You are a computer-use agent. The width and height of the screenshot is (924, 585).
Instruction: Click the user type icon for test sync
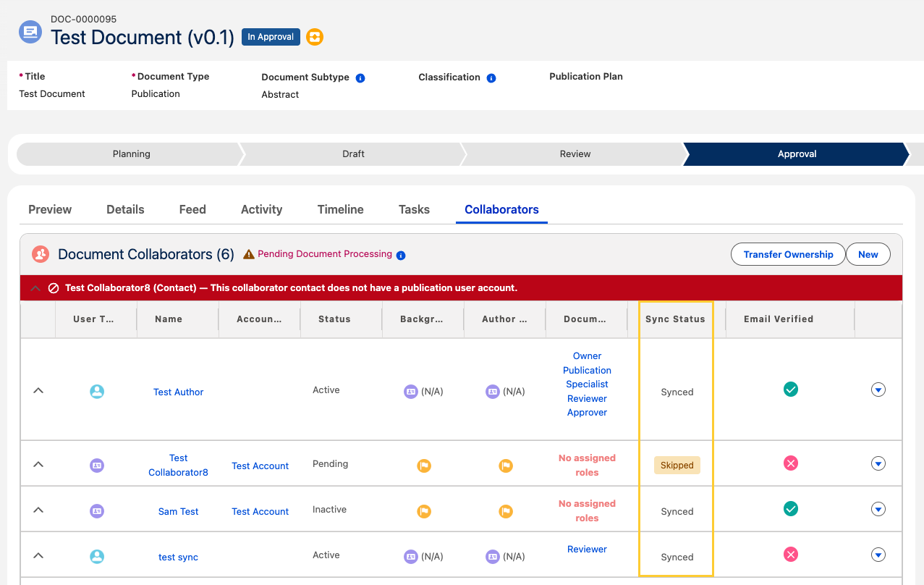(x=97, y=557)
